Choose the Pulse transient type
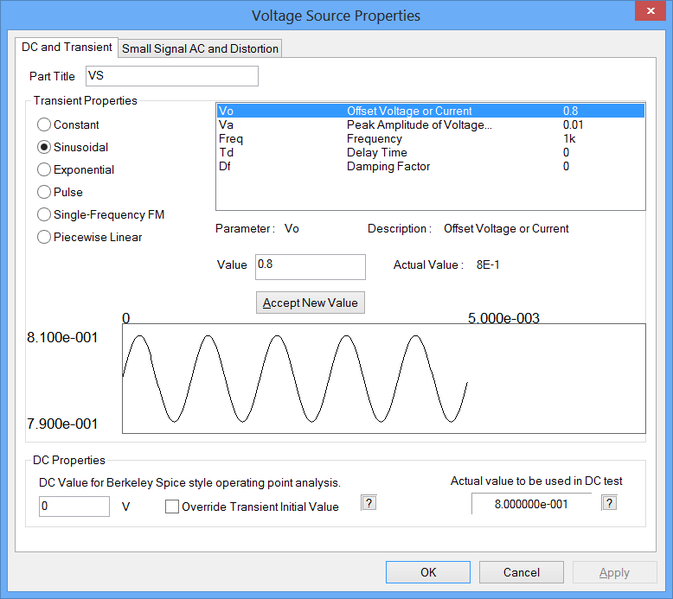 tap(44, 192)
